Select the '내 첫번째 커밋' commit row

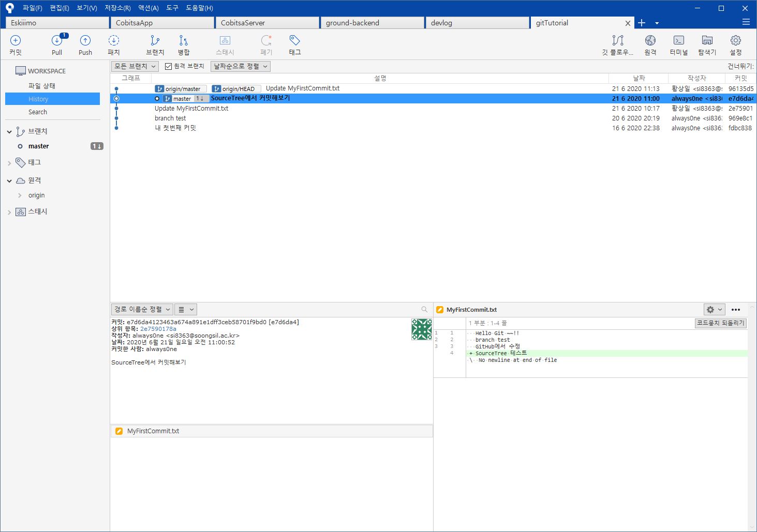click(433, 128)
